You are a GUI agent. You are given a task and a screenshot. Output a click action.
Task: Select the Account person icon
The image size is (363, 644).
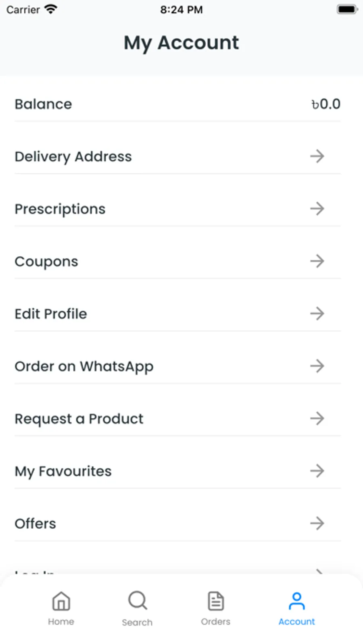point(297,601)
